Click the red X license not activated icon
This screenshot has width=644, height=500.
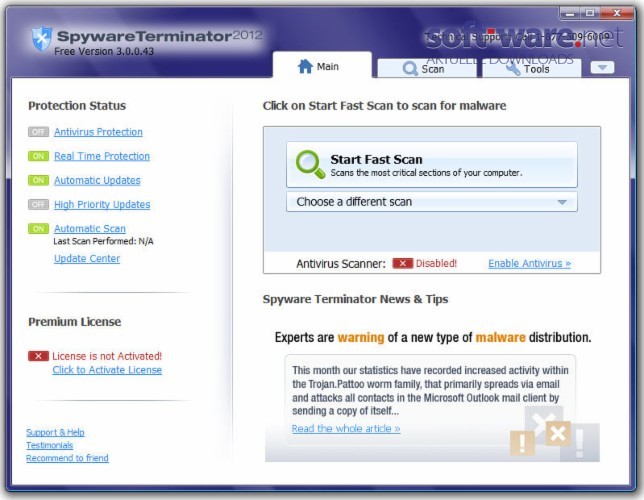pos(38,356)
